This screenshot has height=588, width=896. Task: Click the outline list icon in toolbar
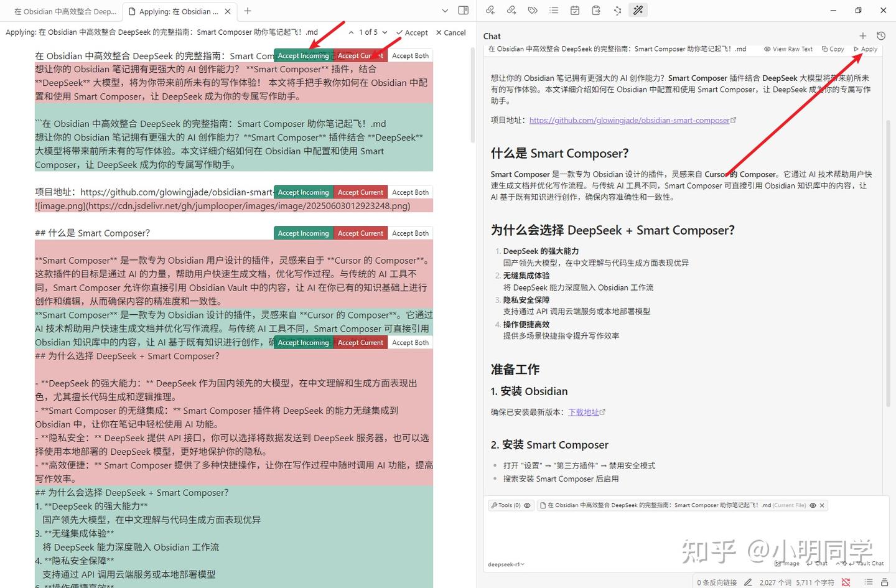click(554, 10)
